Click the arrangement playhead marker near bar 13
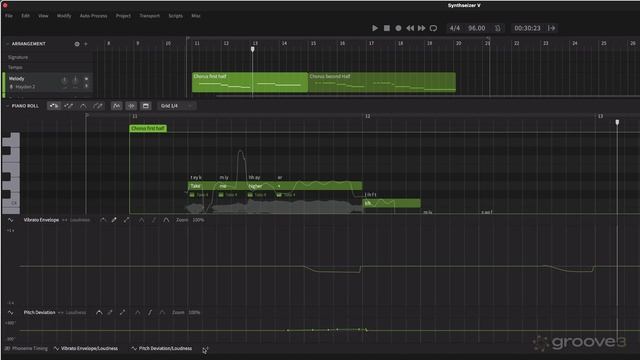The width and height of the screenshot is (640, 360). [x=253, y=49]
